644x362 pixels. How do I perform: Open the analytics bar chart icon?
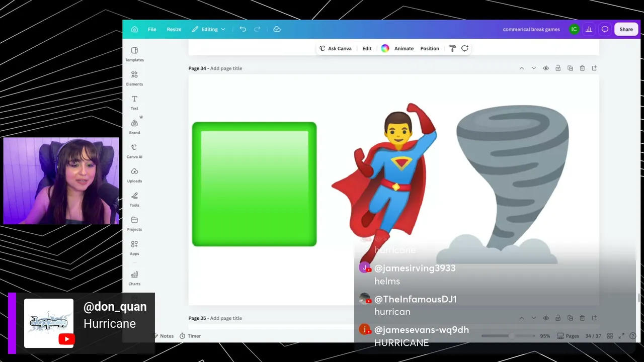[589, 29]
